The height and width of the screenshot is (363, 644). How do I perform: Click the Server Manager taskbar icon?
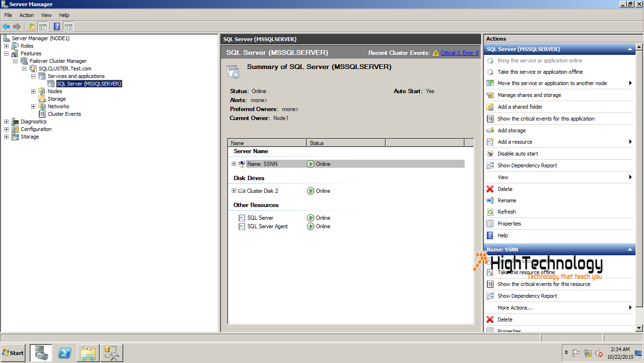coord(41,353)
